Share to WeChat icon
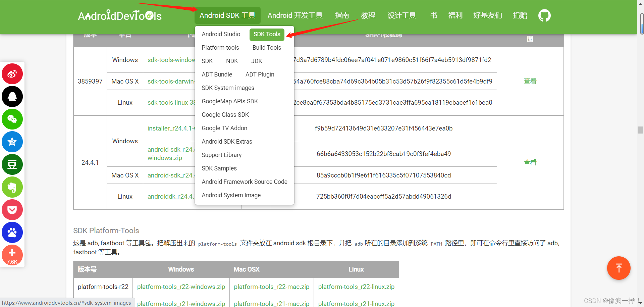Viewport: 644px width, 307px height. point(12,119)
